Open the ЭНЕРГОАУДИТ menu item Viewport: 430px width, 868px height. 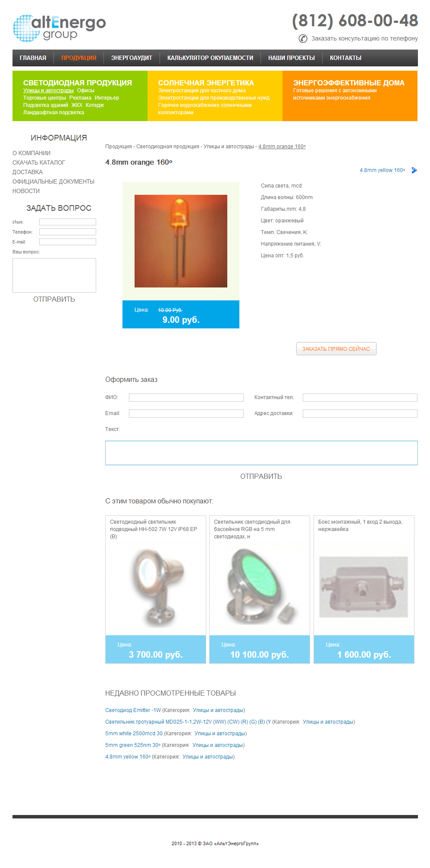[x=132, y=58]
